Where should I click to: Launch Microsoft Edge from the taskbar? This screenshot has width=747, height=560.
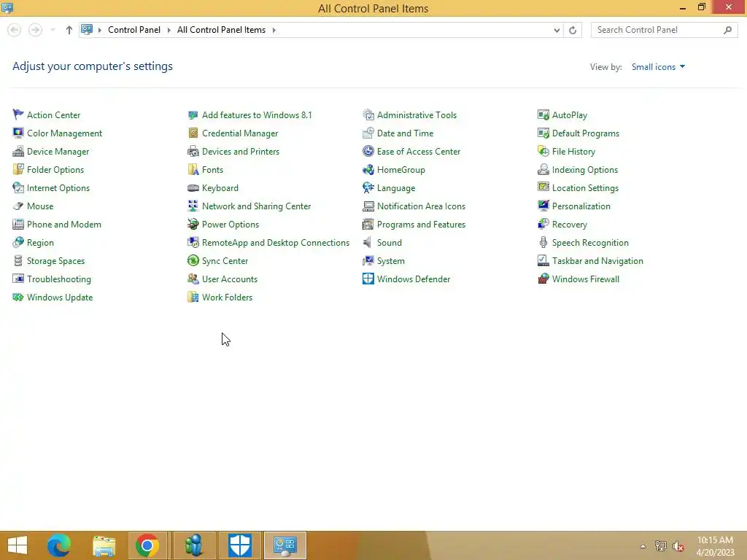click(59, 545)
